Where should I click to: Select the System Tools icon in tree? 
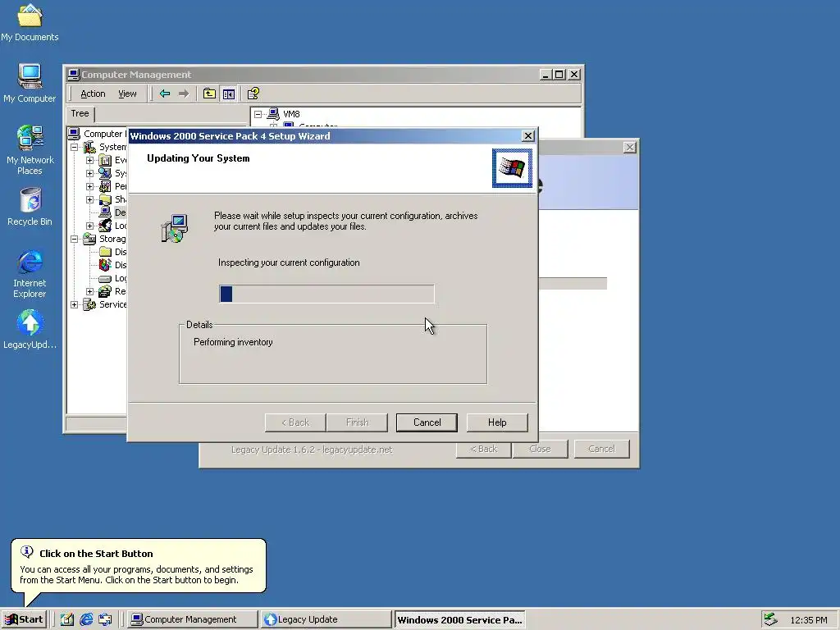point(89,147)
